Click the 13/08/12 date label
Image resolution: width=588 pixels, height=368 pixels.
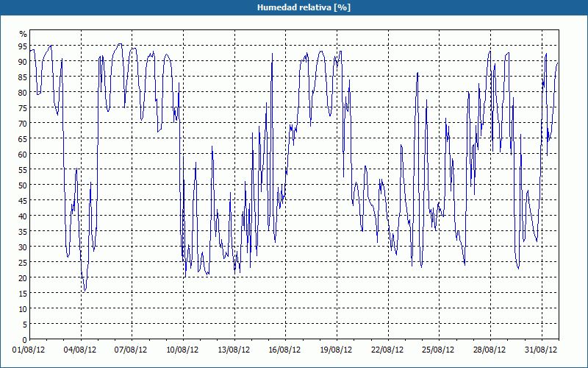(234, 350)
